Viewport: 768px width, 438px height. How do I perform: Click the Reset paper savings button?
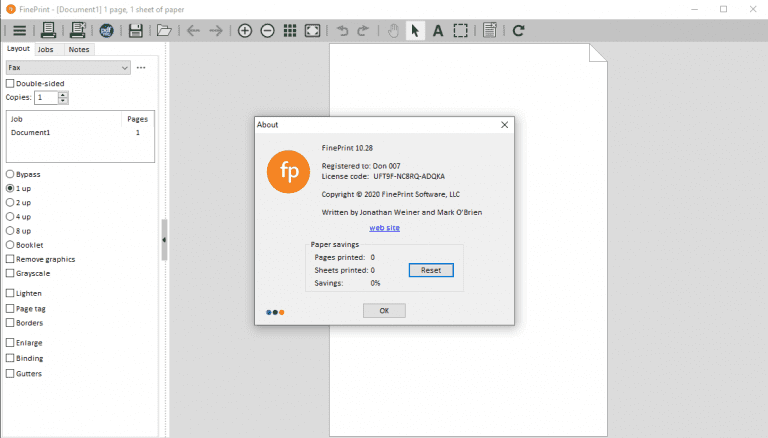(x=431, y=270)
